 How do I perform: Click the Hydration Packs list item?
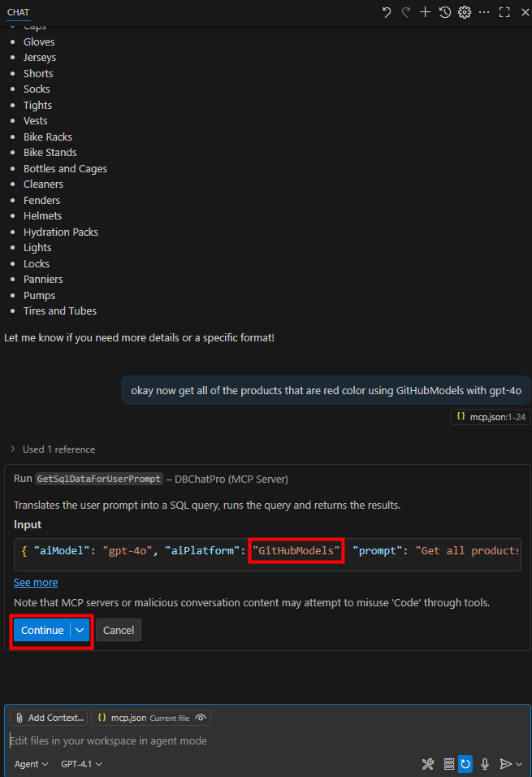(x=61, y=232)
